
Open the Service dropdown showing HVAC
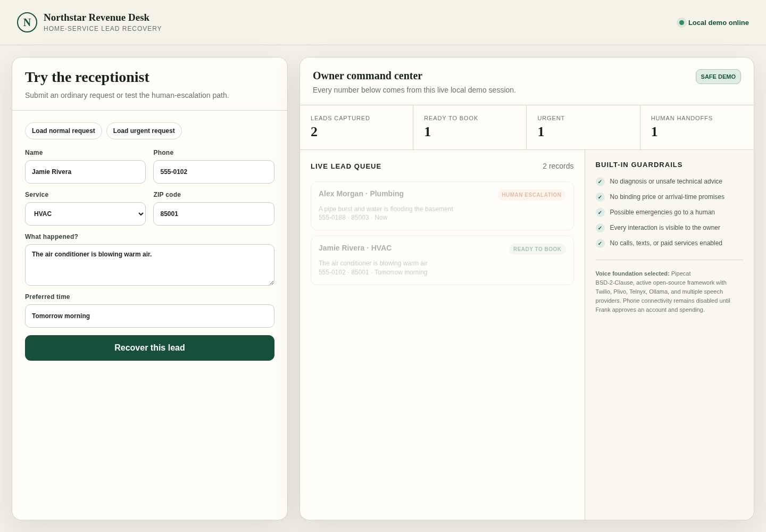coord(85,214)
